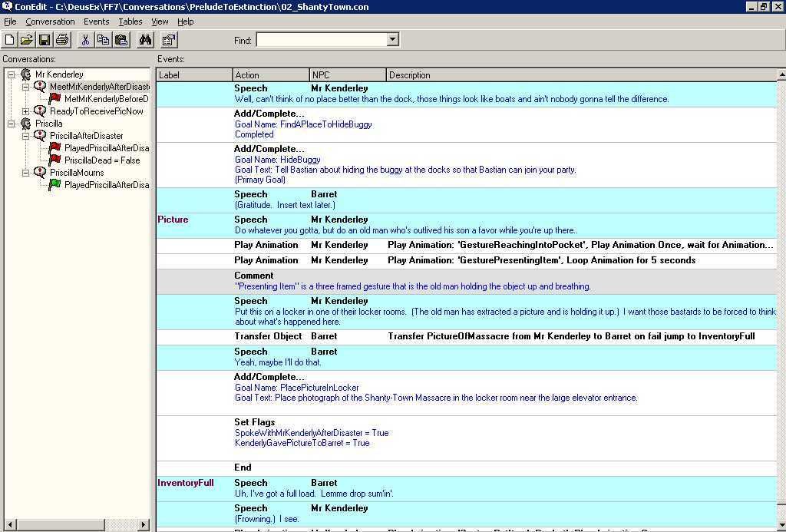Open the Help menu
Screen dimensions: 786x532
pos(186,21)
